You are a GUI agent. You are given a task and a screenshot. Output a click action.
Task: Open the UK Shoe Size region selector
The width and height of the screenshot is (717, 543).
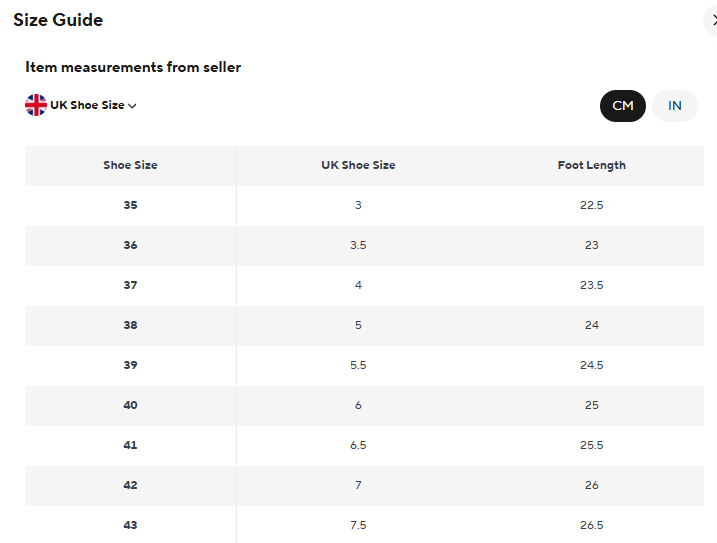click(80, 105)
